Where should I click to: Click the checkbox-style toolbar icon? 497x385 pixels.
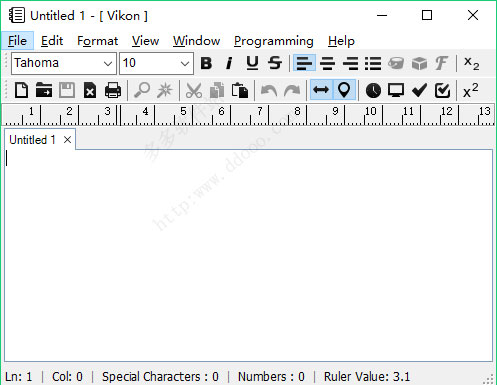pyautogui.click(x=442, y=90)
